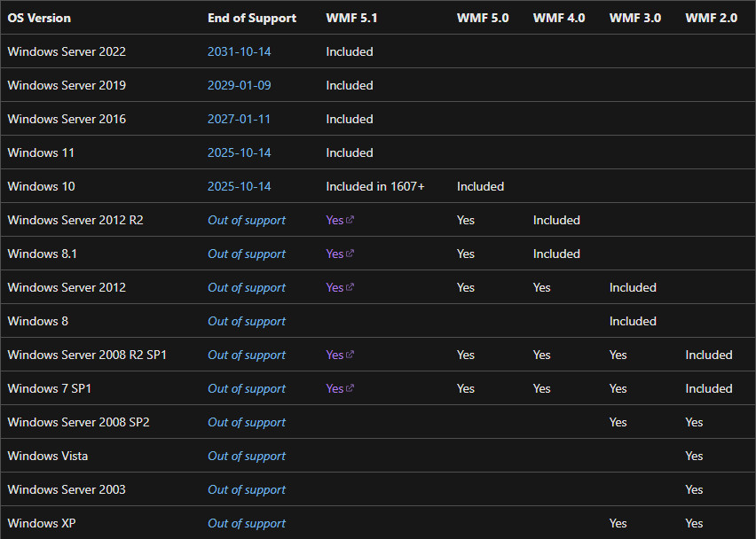
Task: Open Out of support link for Windows Server 2003
Action: 247,490
